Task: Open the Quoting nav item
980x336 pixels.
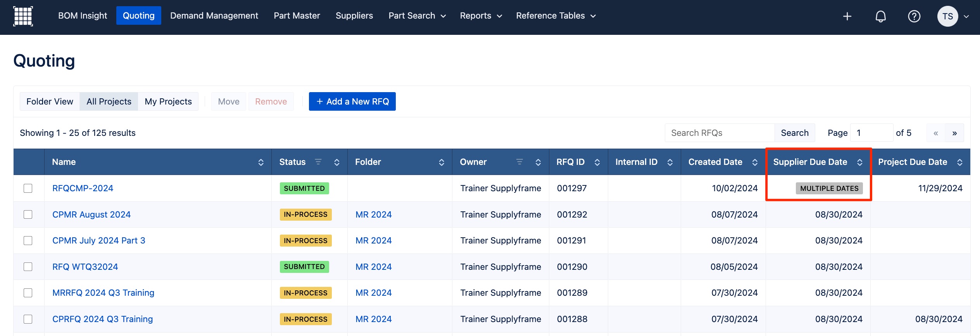Action: point(139,15)
